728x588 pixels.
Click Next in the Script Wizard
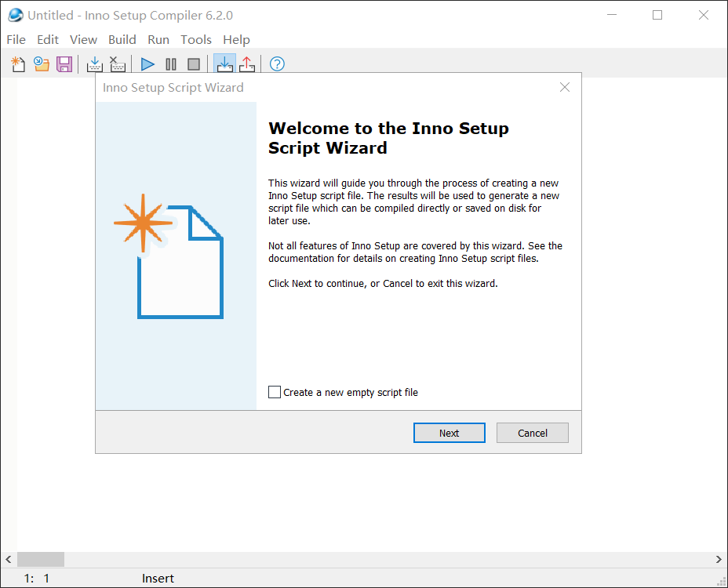coord(449,433)
